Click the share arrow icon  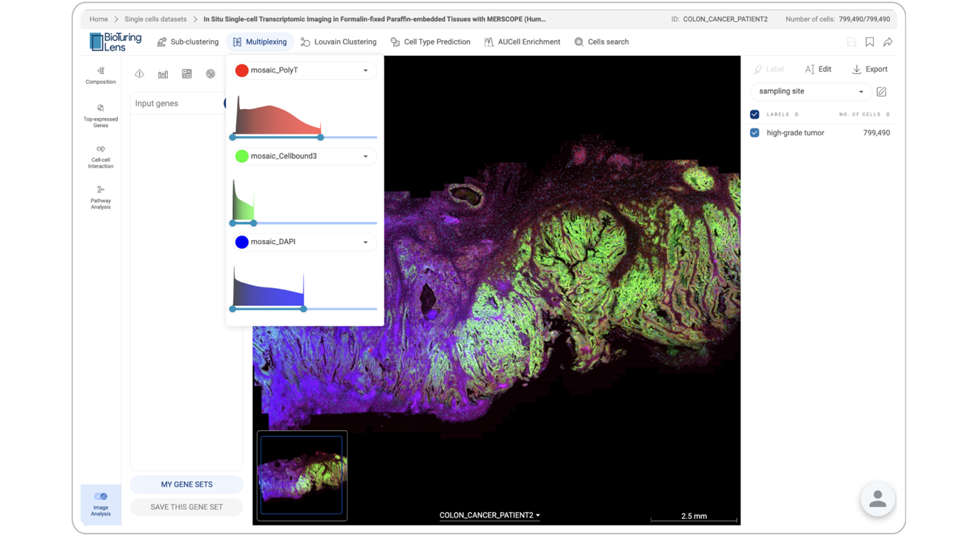888,42
